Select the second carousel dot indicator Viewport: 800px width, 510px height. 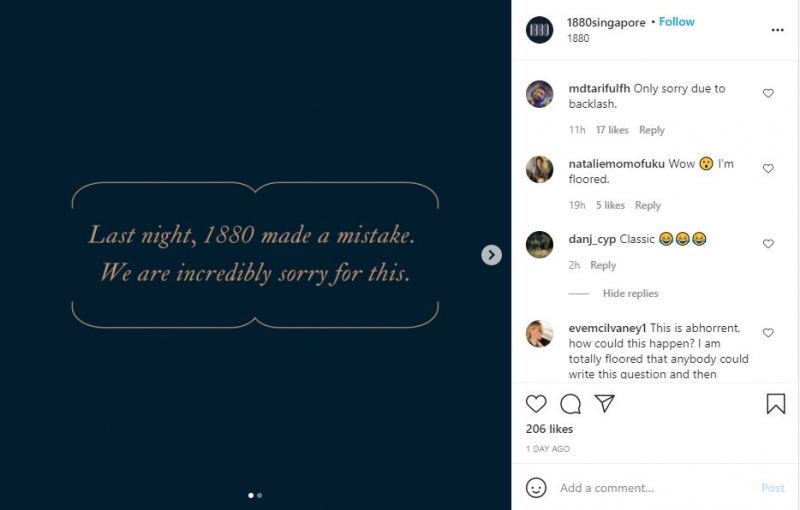(x=260, y=495)
